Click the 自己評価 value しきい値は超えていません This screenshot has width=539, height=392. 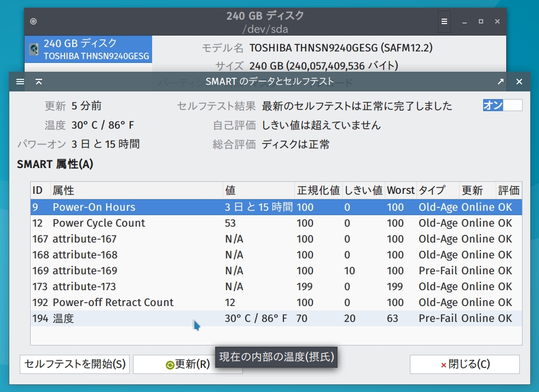tap(321, 125)
